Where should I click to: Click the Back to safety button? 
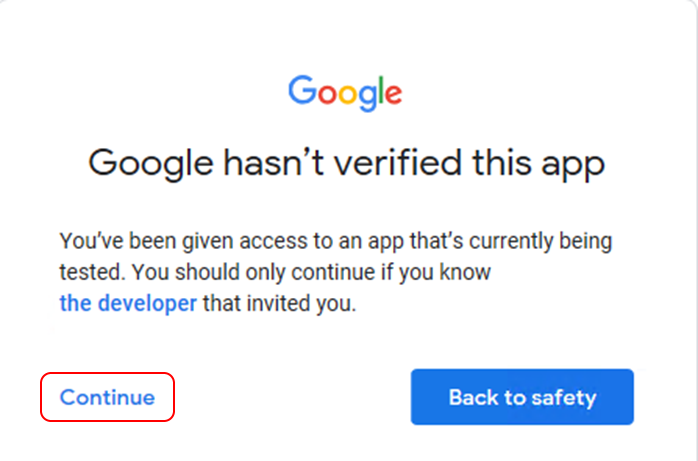(x=522, y=397)
